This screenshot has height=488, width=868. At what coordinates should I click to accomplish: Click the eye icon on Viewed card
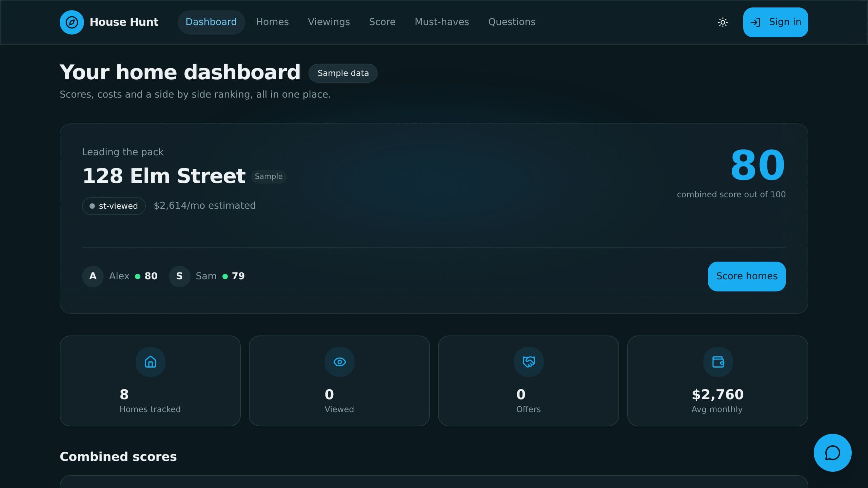coord(340,362)
